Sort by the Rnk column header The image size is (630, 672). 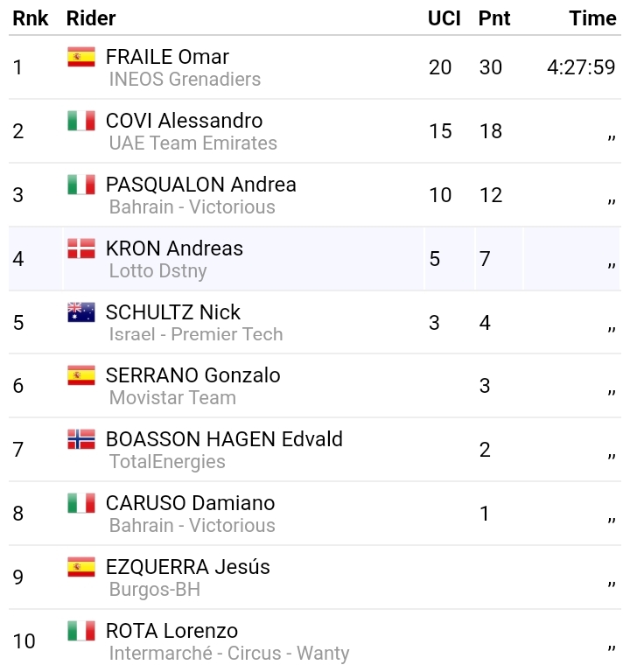30,18
